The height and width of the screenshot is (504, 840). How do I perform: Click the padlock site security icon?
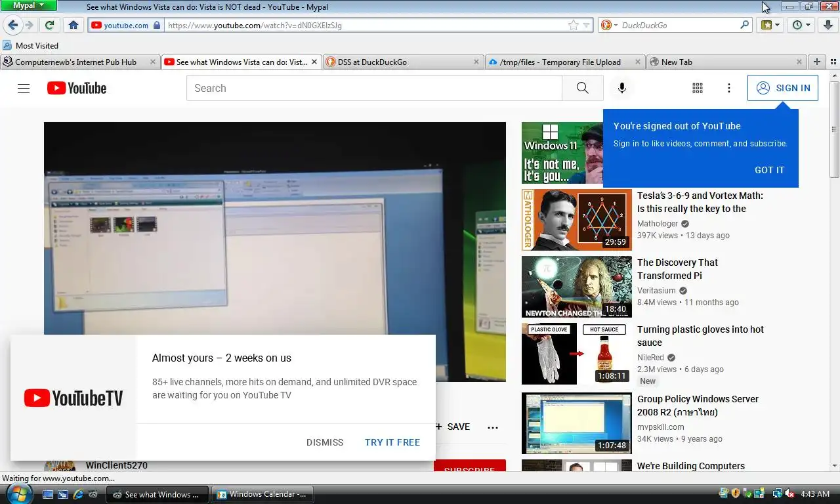tap(157, 25)
